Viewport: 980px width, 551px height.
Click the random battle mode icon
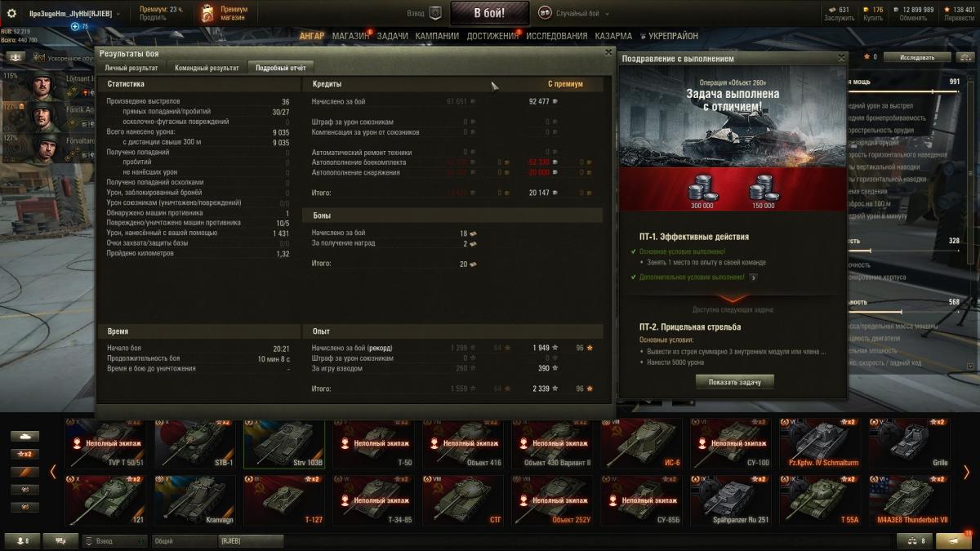pyautogui.click(x=545, y=13)
